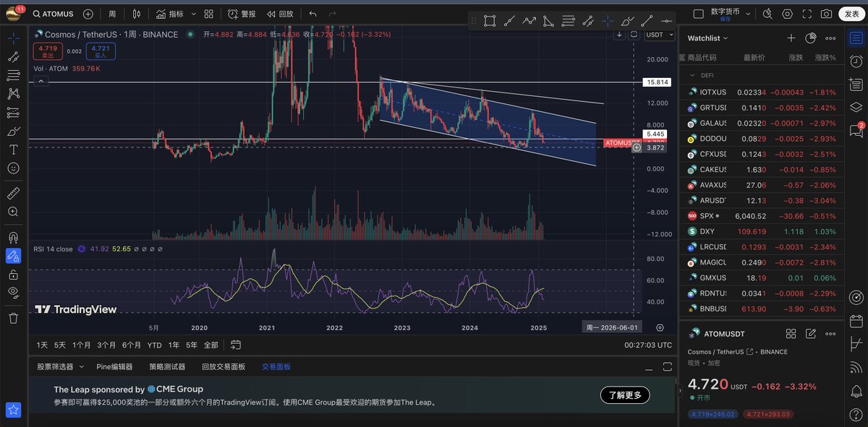This screenshot has width=868, height=427.
Task: Open the USDT currency dropdown
Action: tap(658, 34)
